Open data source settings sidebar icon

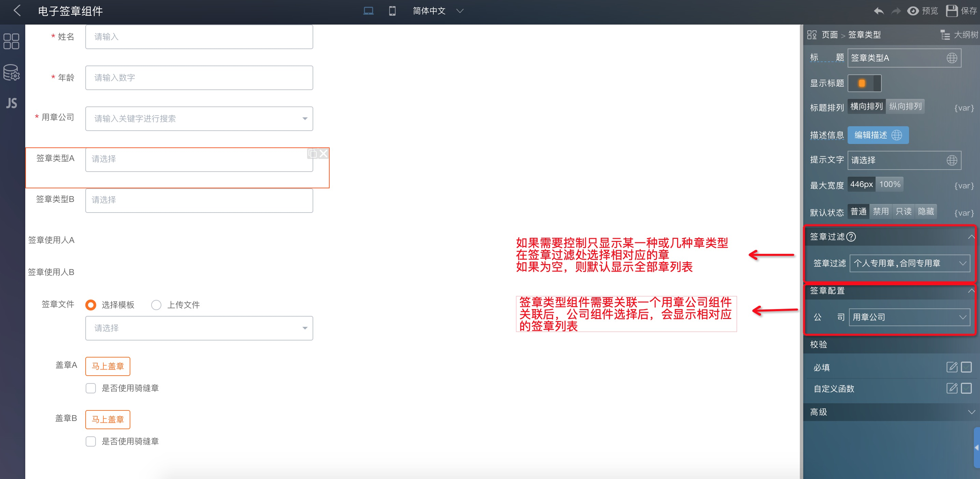click(11, 72)
